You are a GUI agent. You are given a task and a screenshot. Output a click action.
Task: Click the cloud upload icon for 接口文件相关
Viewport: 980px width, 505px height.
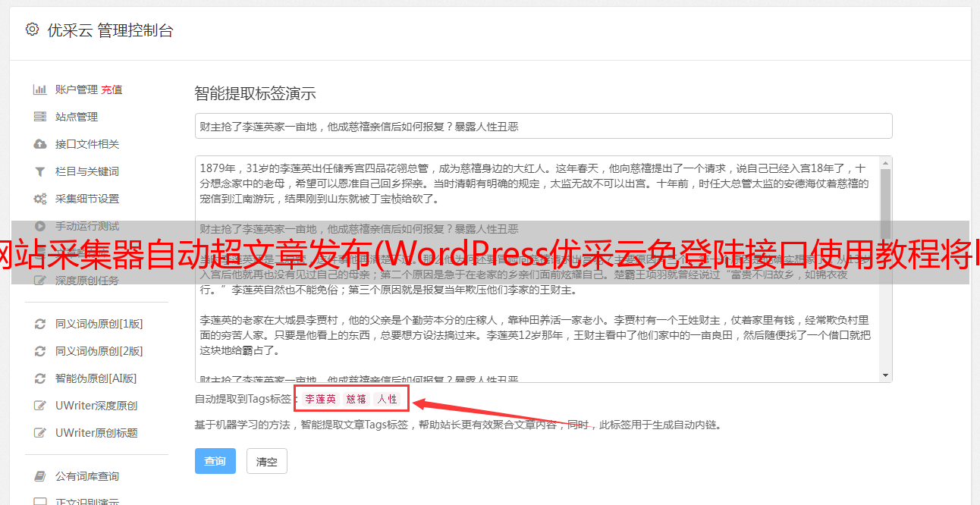pyautogui.click(x=40, y=144)
